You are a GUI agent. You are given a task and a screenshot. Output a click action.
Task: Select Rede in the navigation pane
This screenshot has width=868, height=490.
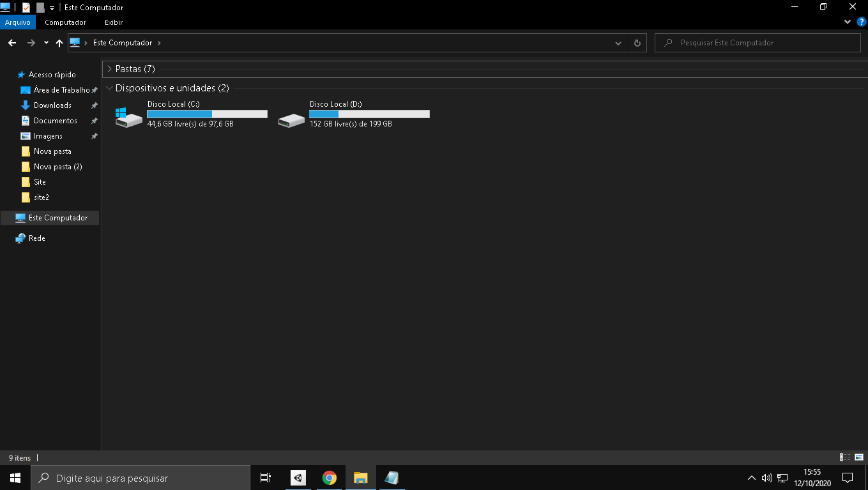[x=37, y=238]
